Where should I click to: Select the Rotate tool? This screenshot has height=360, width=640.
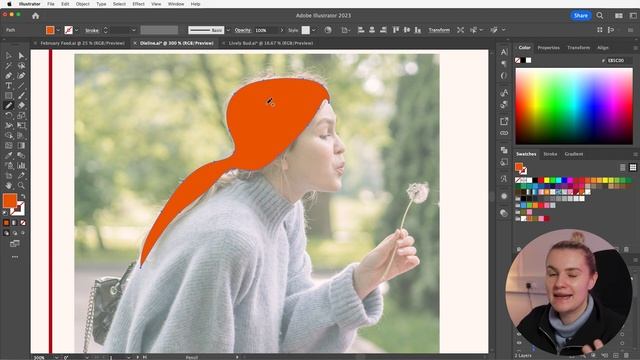(9, 116)
